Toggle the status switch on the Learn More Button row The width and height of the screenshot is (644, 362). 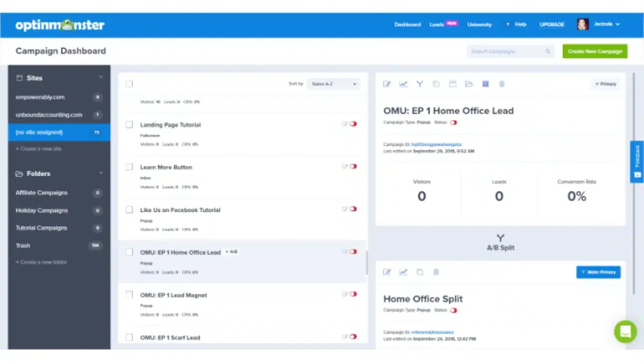(x=354, y=166)
